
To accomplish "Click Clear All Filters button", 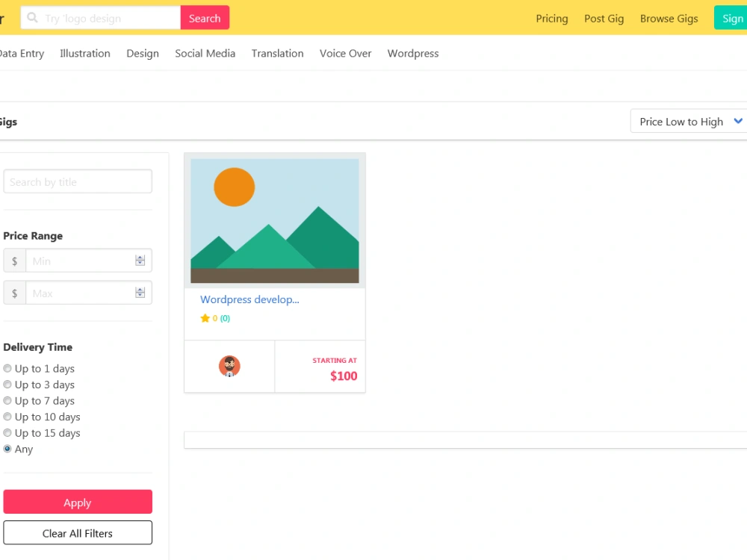I will tap(78, 533).
